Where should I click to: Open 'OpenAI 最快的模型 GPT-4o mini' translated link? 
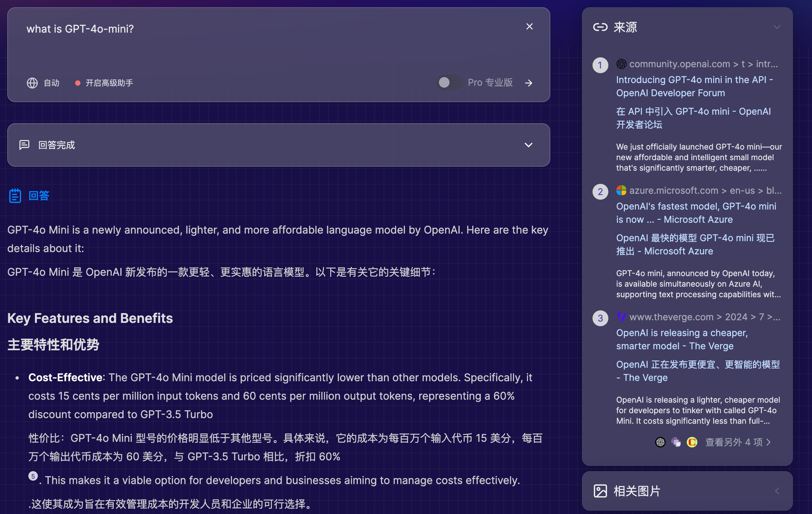(695, 244)
